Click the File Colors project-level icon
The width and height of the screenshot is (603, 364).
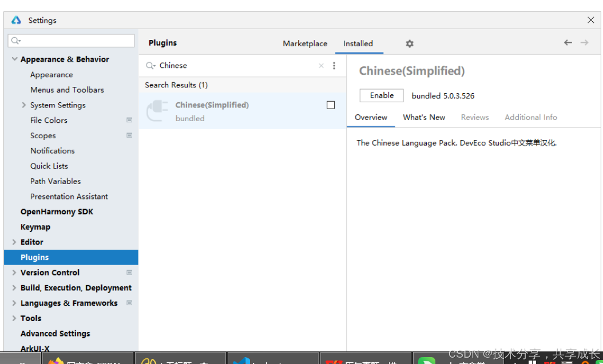point(129,120)
